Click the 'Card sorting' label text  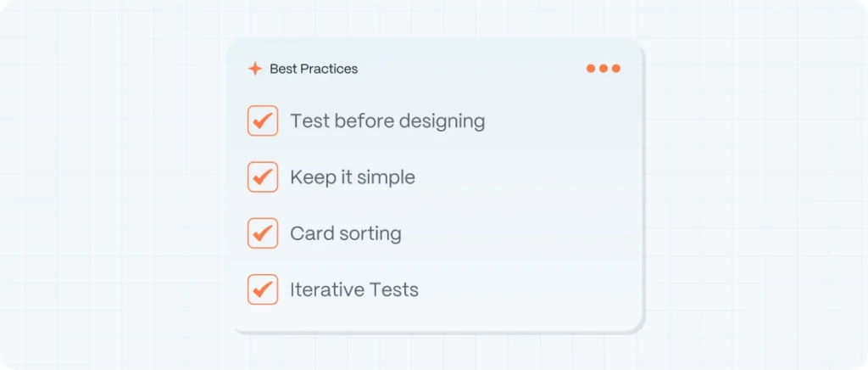pos(346,233)
